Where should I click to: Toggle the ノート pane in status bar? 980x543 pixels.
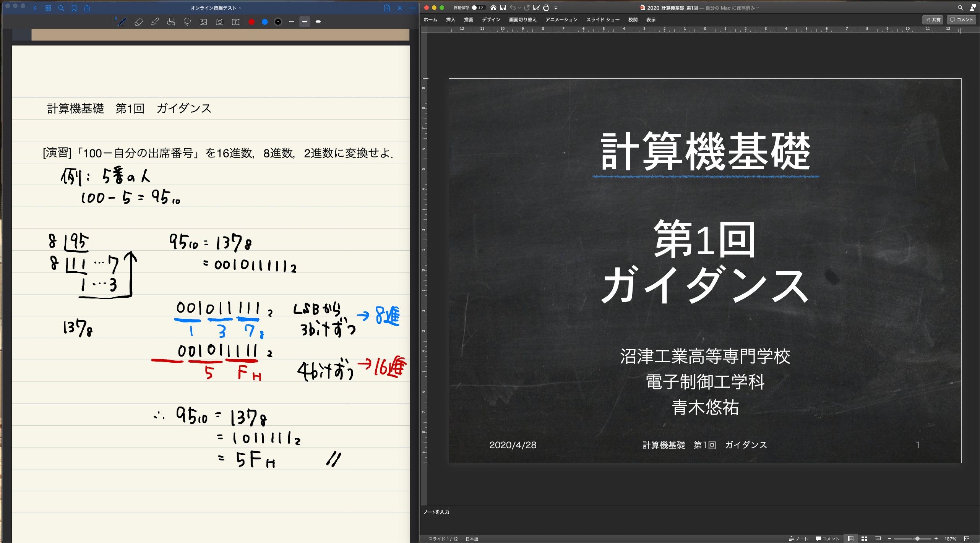(x=798, y=539)
